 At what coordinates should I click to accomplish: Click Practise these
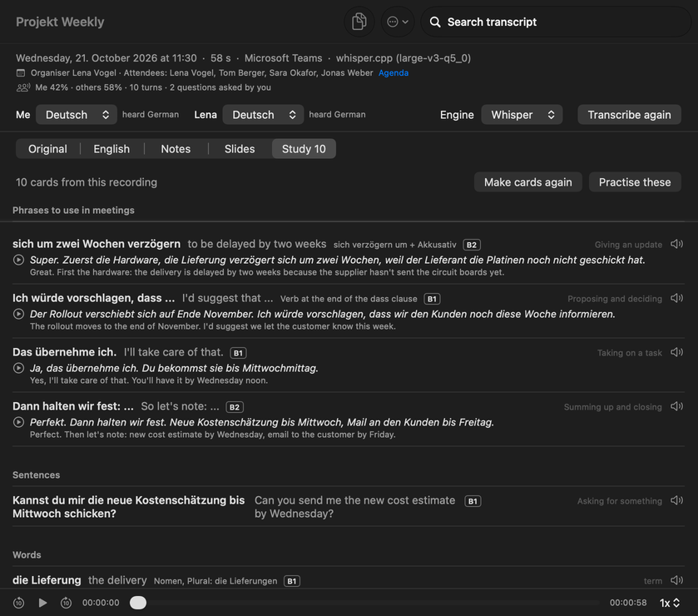click(634, 182)
